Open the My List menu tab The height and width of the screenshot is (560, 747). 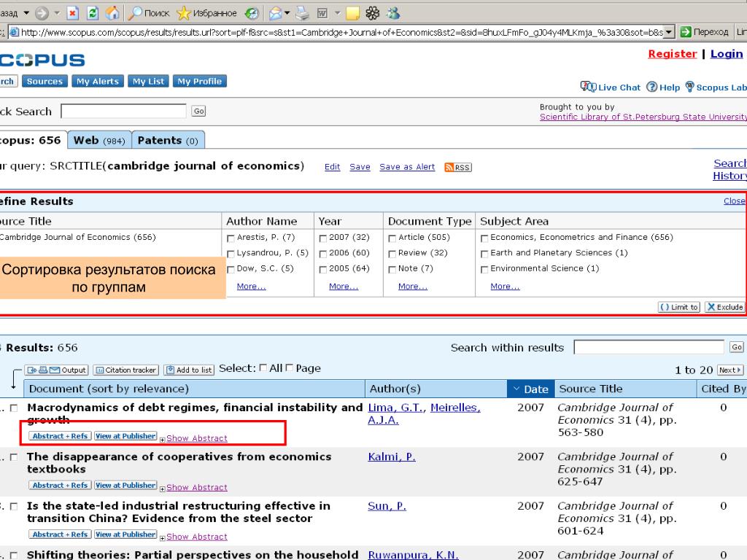pyautogui.click(x=148, y=82)
